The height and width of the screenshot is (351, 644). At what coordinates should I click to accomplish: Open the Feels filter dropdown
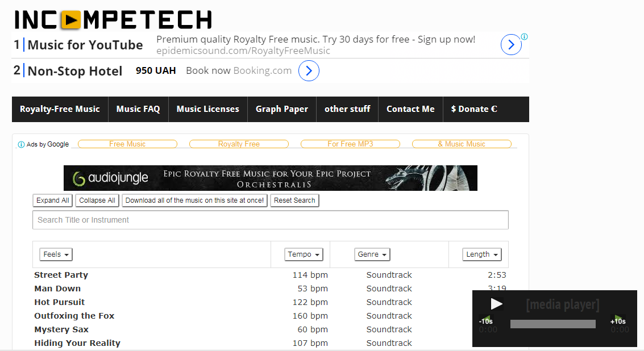pos(56,254)
